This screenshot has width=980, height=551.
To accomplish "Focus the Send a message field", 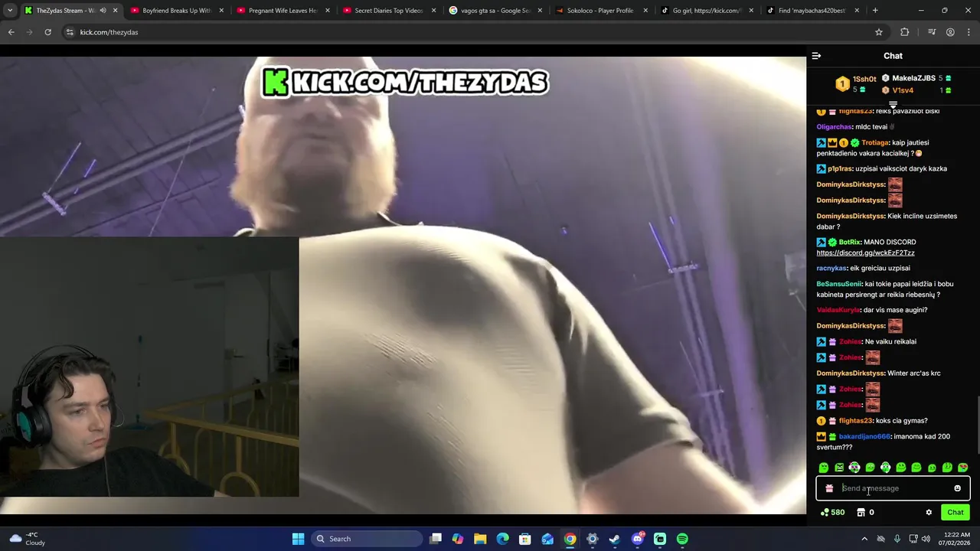I will click(x=893, y=488).
